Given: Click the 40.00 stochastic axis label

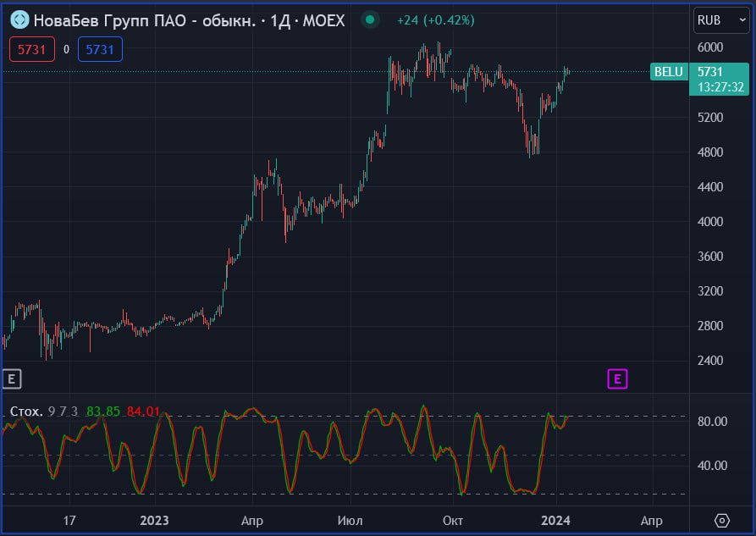Looking at the screenshot, I should click(712, 465).
